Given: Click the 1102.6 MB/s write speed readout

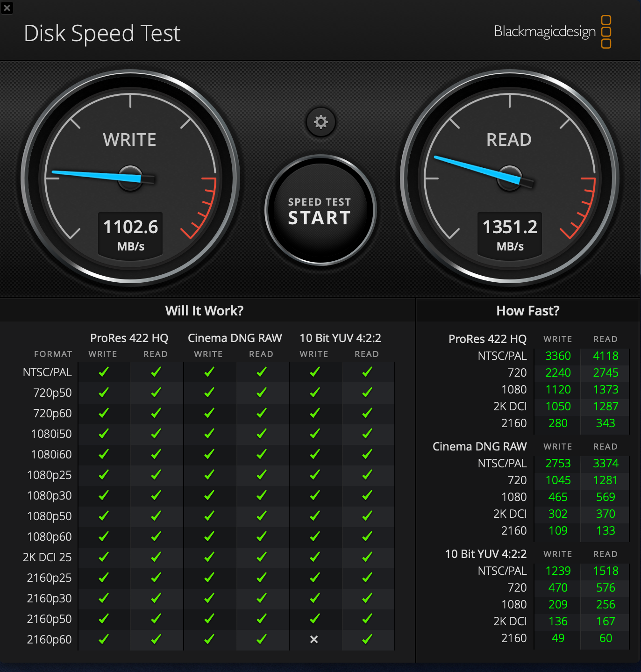Looking at the screenshot, I should (x=130, y=234).
